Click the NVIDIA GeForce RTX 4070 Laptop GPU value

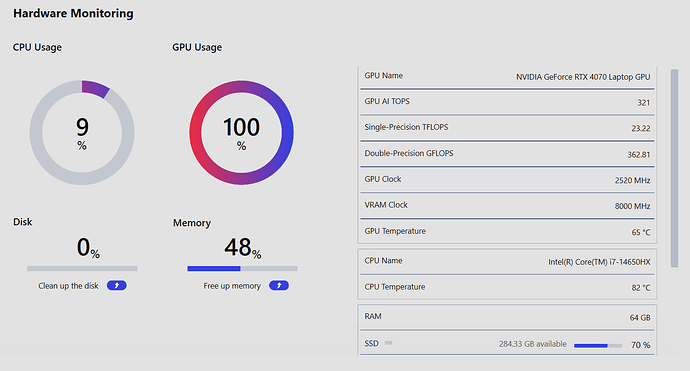coord(583,77)
